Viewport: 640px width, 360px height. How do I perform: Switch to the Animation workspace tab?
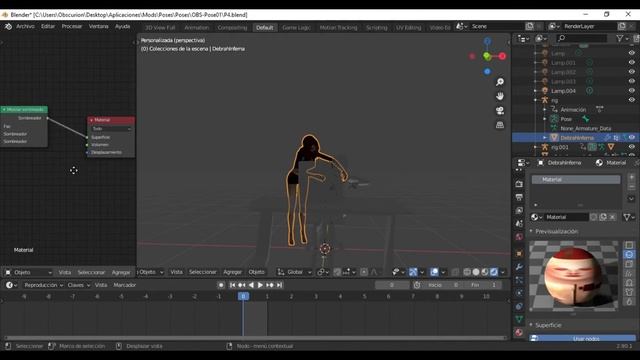click(x=196, y=28)
